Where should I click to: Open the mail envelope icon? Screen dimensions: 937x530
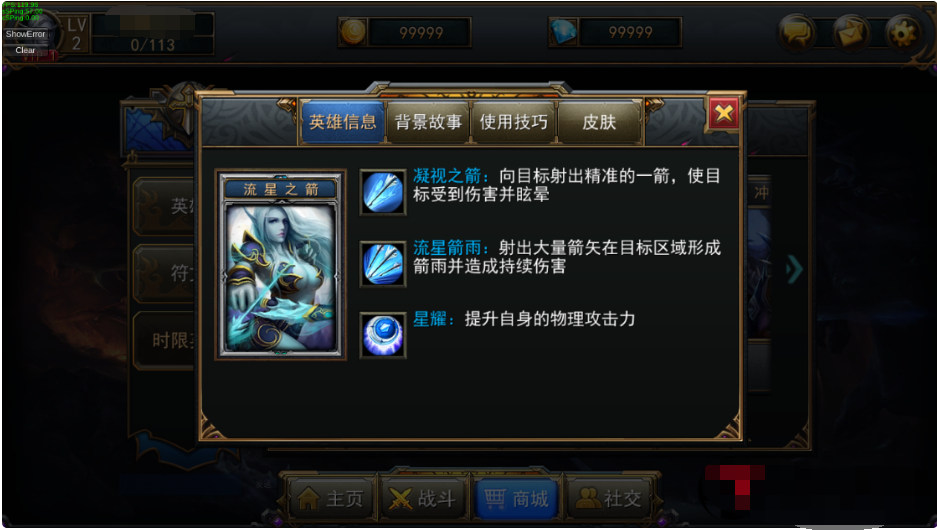[x=851, y=32]
